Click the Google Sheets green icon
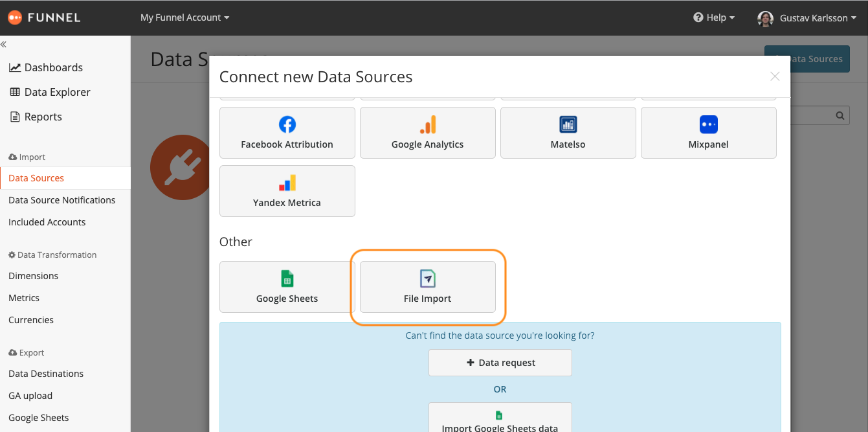The height and width of the screenshot is (432, 868). [287, 279]
